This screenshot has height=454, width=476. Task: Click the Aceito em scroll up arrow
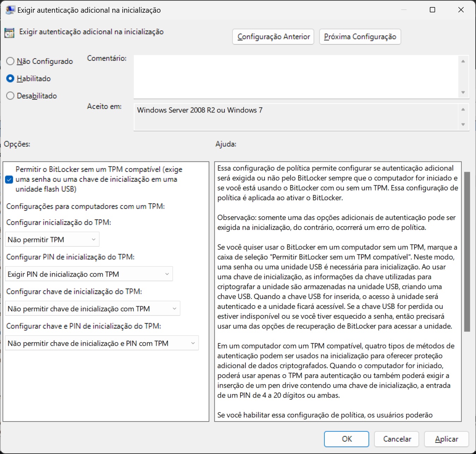pos(463,109)
